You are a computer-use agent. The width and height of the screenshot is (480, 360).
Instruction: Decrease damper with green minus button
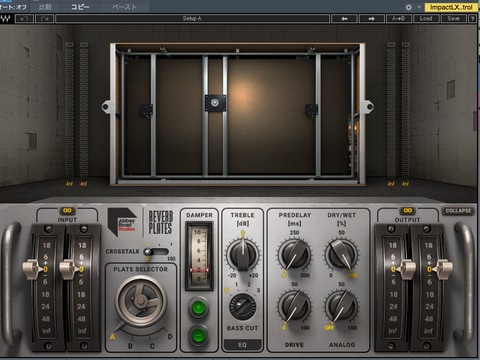click(198, 335)
